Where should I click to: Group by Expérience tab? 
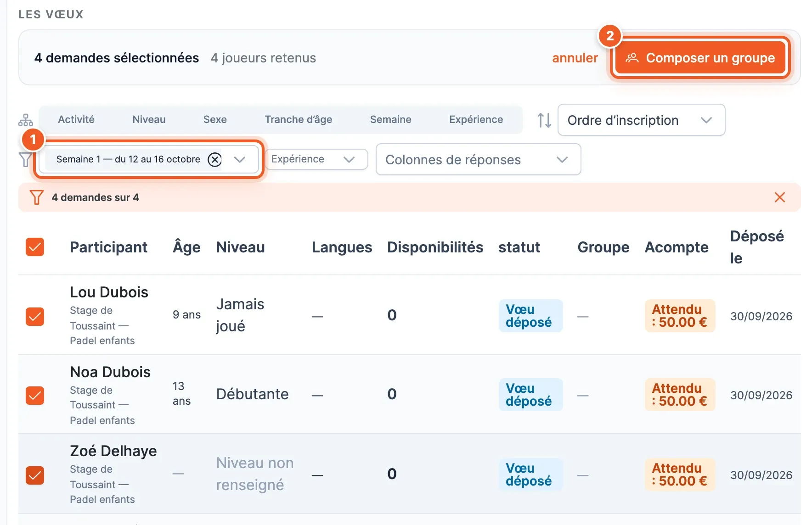click(x=476, y=120)
